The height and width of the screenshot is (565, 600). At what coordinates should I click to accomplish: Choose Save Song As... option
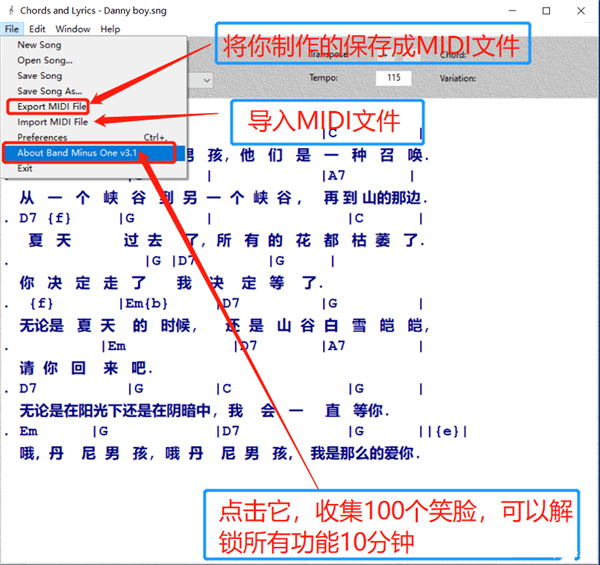tap(50, 91)
